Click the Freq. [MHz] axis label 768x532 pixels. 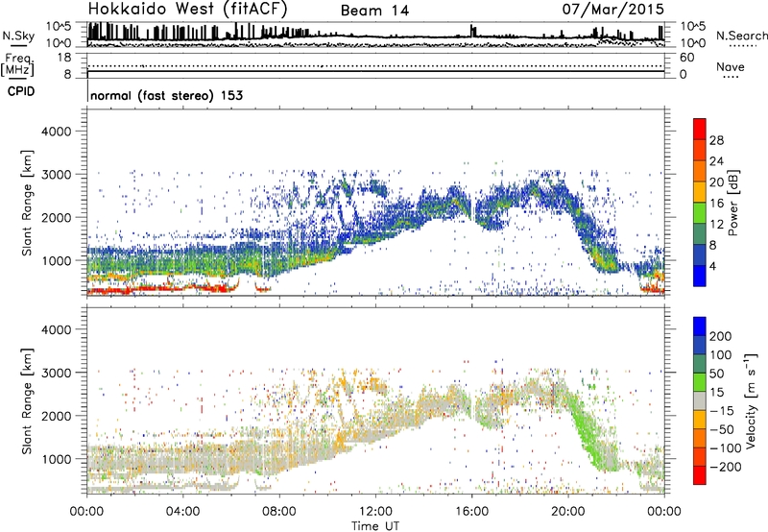tap(17, 64)
